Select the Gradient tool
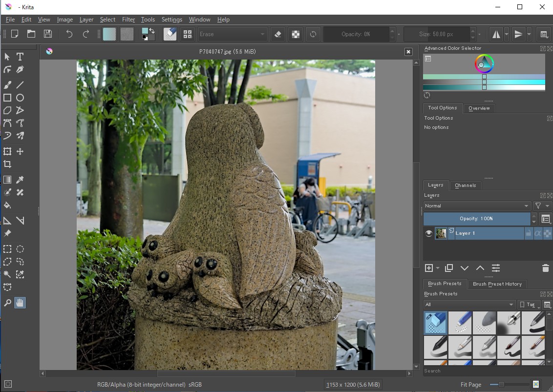The width and height of the screenshot is (553, 392). coord(7,180)
